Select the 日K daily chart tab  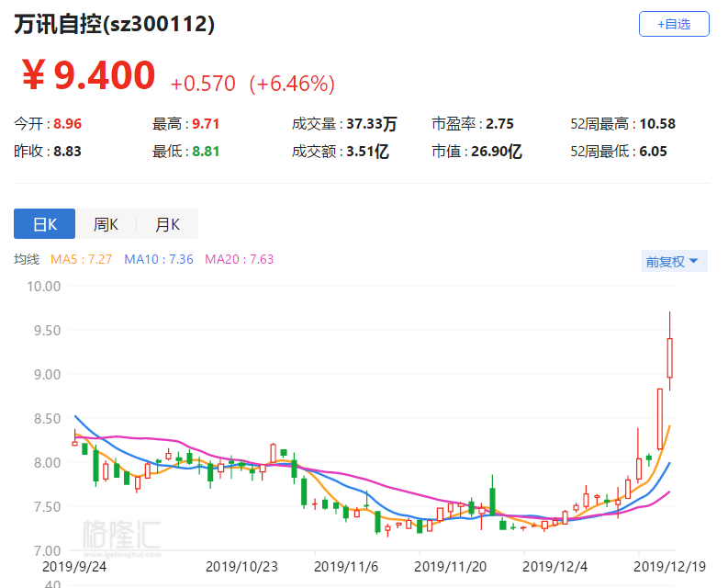(x=45, y=224)
